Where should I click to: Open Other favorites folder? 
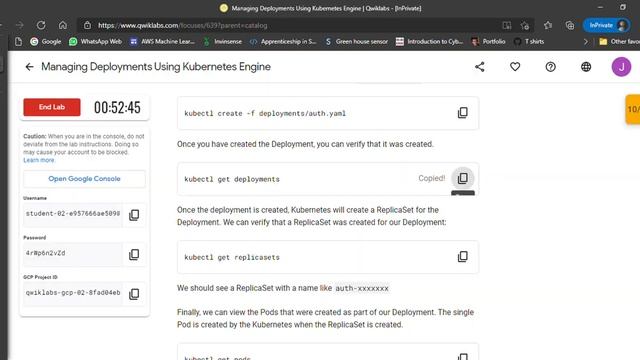[x=619, y=42]
